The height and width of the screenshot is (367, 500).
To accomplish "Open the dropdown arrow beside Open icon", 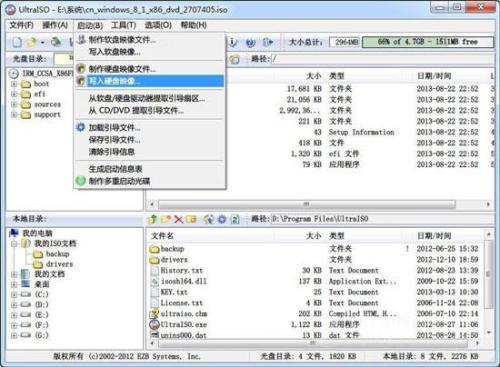I will point(42,43).
